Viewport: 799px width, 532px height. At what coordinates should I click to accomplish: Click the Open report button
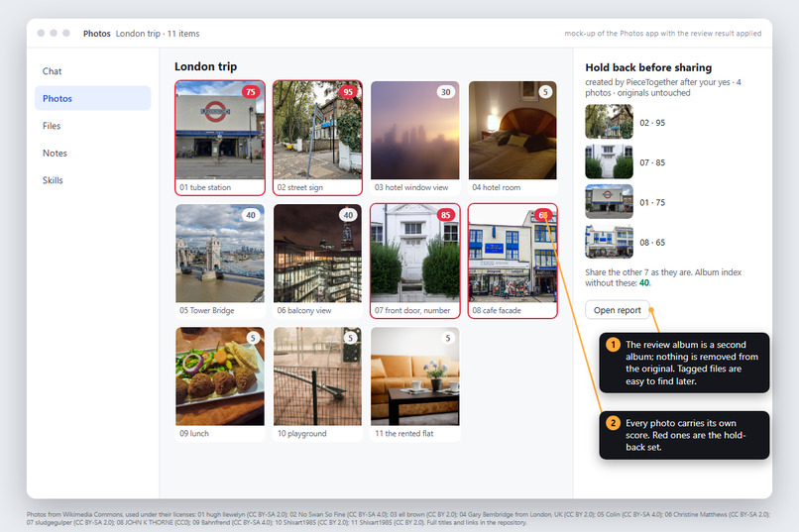point(617,310)
